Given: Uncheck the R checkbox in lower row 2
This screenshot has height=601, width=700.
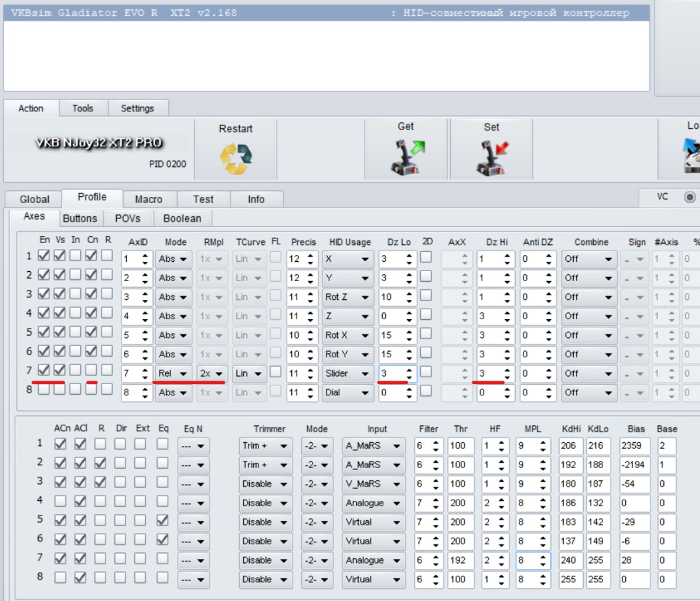Looking at the screenshot, I should pos(100,463).
